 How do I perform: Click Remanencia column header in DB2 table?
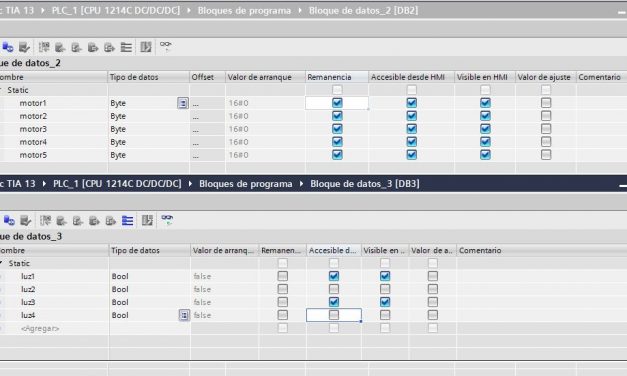pos(337,77)
